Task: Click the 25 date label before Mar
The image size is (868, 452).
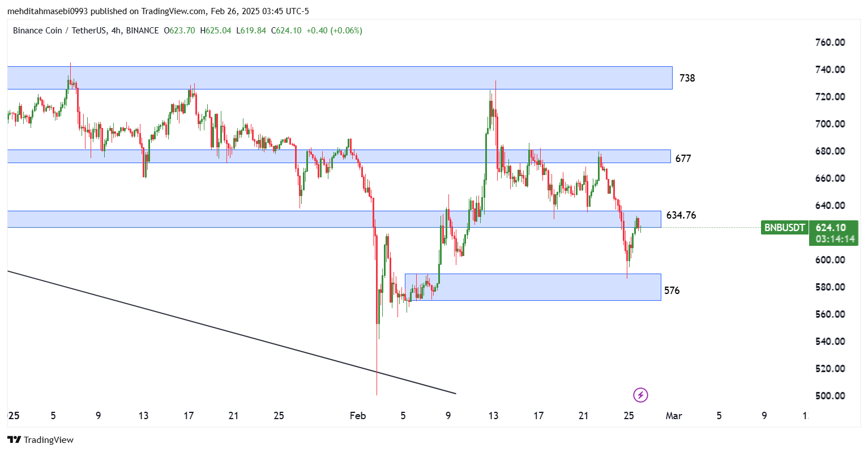Action: coord(628,416)
